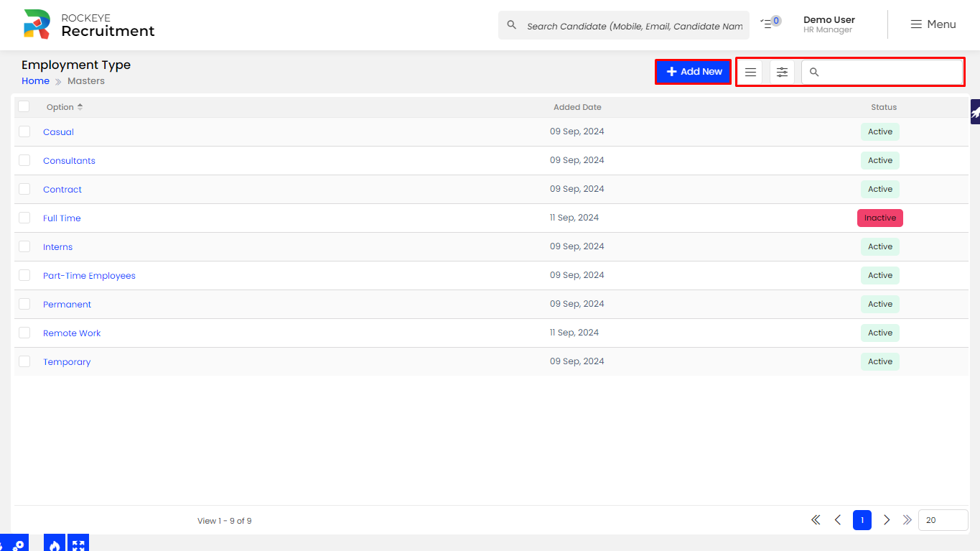
Task: Toggle the select-all checkbox in table header
Action: (x=24, y=106)
